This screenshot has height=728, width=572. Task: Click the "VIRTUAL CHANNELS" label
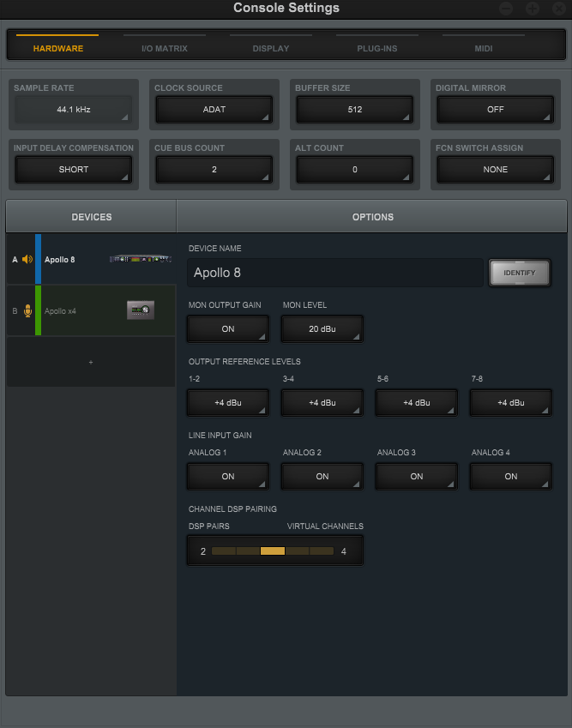[325, 526]
